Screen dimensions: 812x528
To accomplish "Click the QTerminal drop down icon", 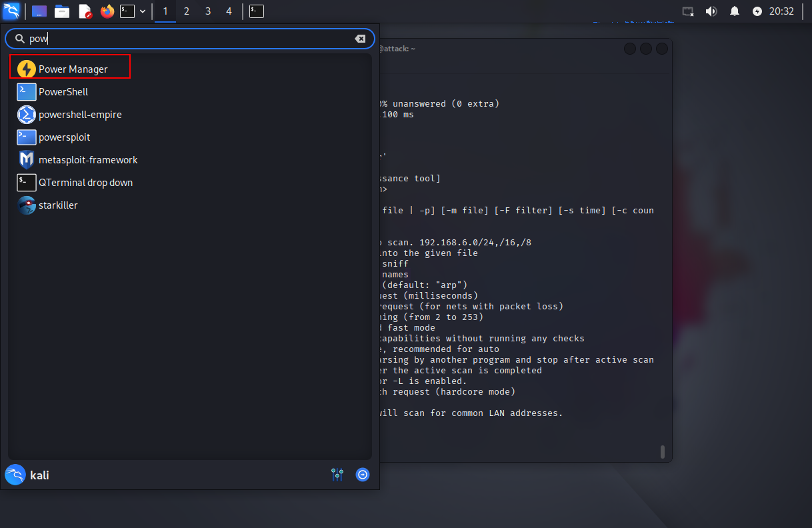I will click(26, 182).
